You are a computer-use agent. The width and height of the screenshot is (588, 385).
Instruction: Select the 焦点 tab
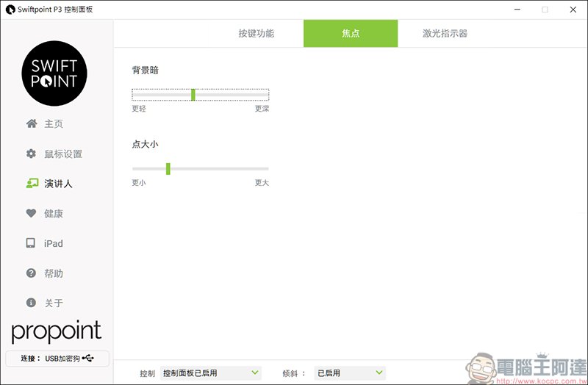point(351,33)
